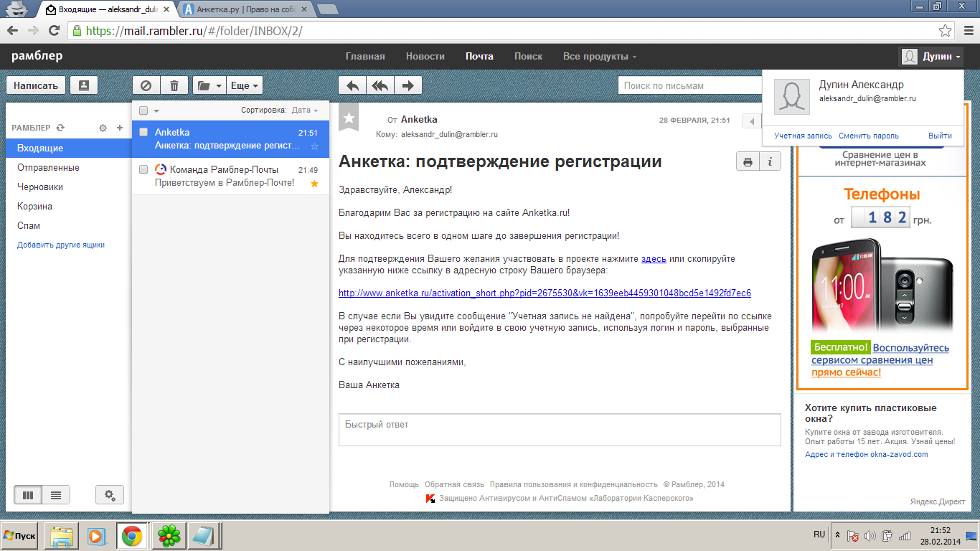Expand Все продукты menu
The image size is (980, 551).
click(x=599, y=57)
